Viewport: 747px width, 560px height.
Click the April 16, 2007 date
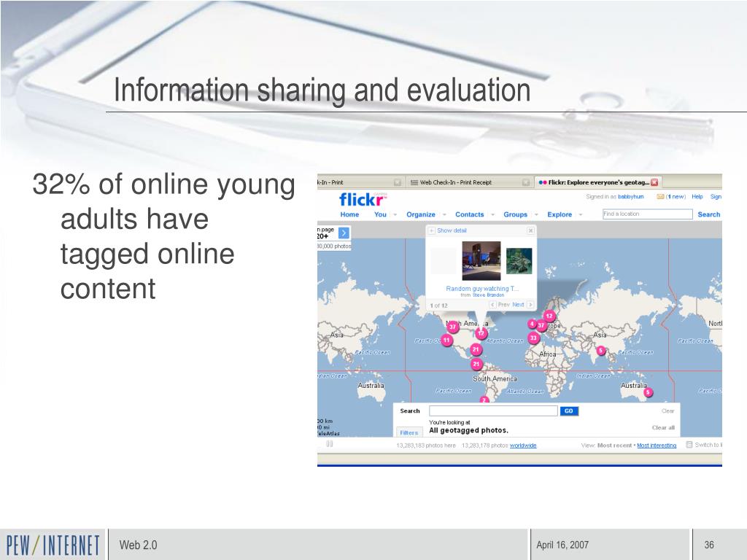[562, 545]
